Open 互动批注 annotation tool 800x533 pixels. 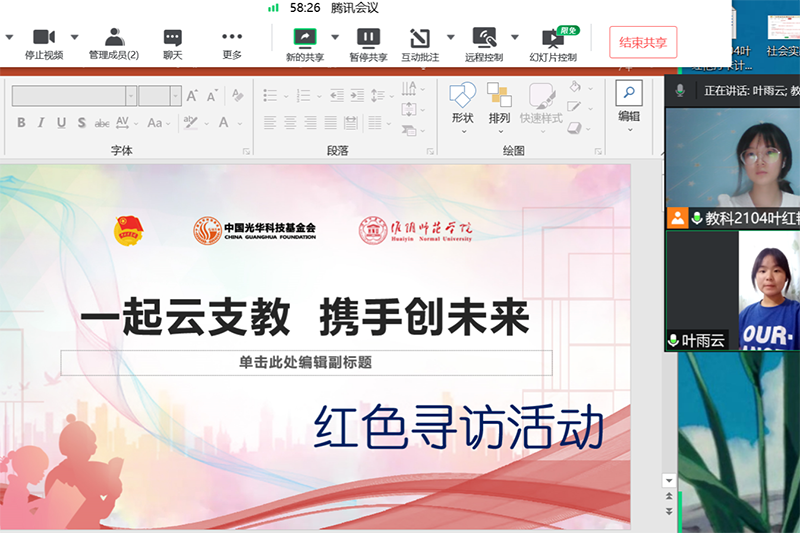pos(420,38)
